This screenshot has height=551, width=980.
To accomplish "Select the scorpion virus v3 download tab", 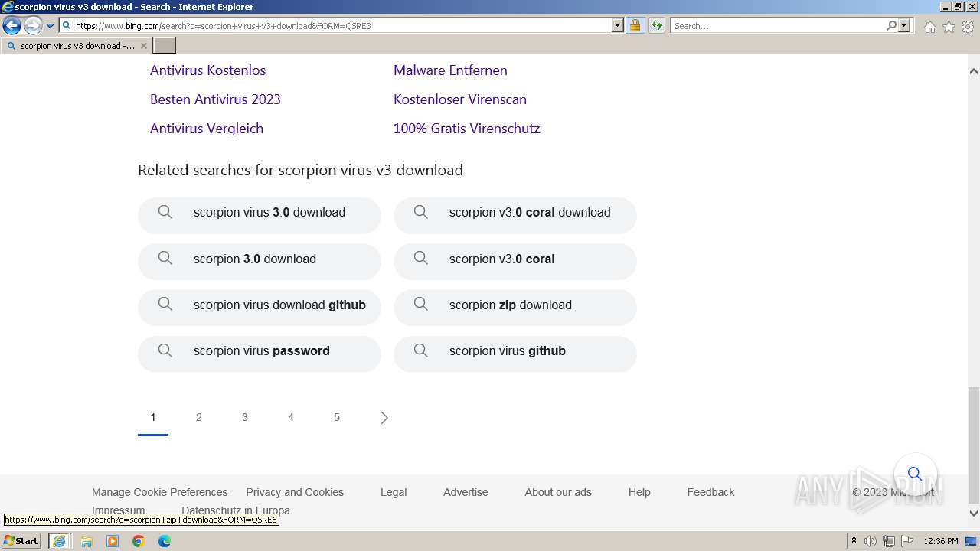I will (77, 46).
